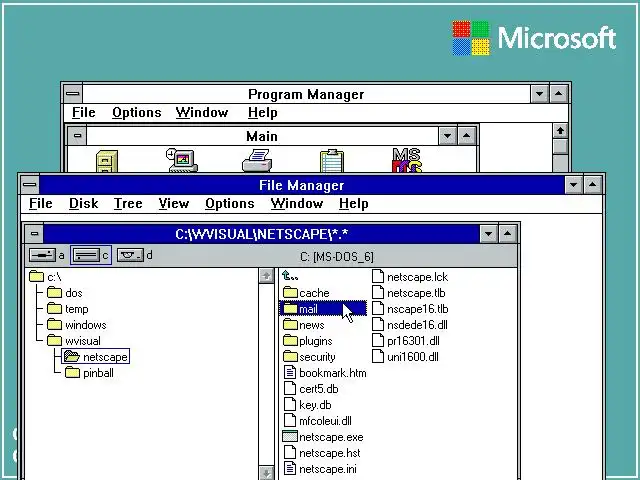This screenshot has width=640, height=480.
Task: Minimize the NETSCAPE directory window
Action: [x=489, y=234]
